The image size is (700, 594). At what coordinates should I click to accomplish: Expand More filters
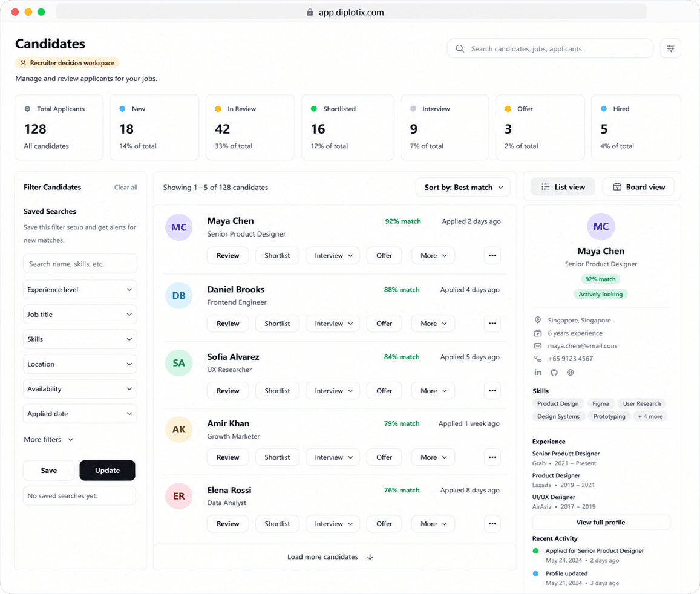pyautogui.click(x=48, y=440)
